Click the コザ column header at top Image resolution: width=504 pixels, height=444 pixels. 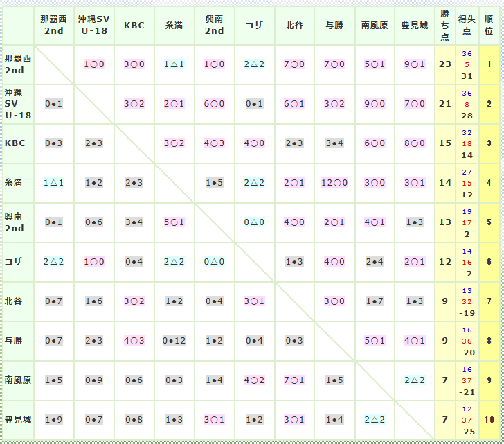pos(254,25)
